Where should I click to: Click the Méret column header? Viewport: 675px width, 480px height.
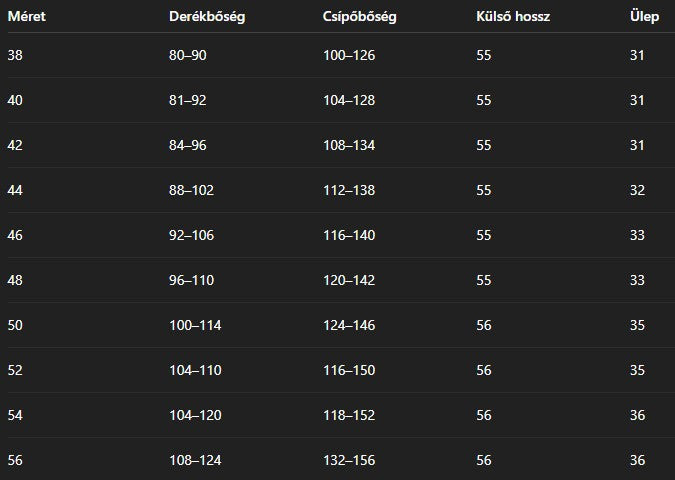[x=27, y=16]
